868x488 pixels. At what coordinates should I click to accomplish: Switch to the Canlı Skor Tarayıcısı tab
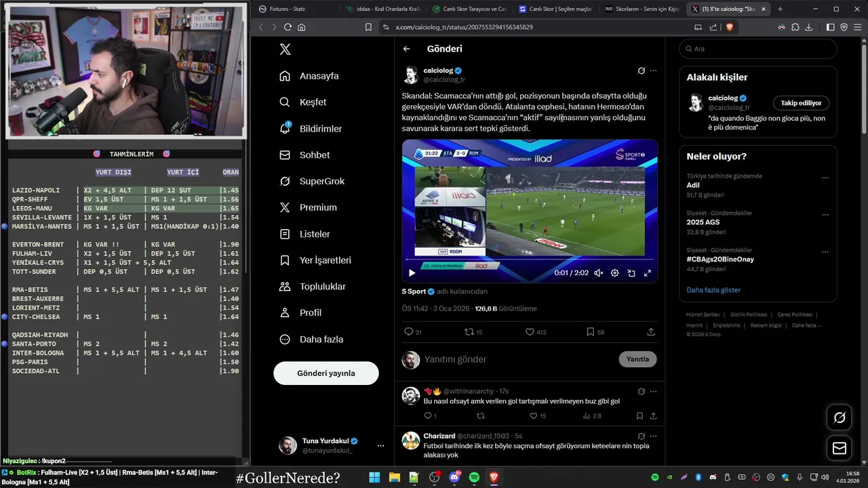coord(469,9)
